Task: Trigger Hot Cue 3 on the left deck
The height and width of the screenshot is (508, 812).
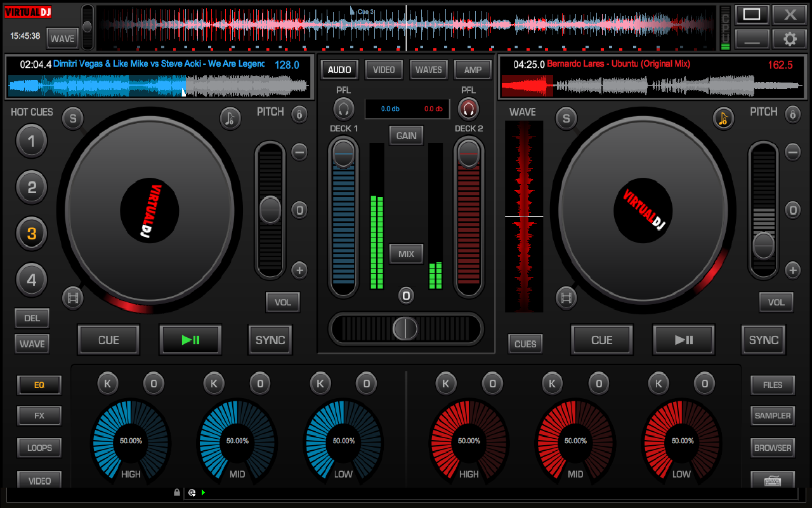Action: [32, 233]
